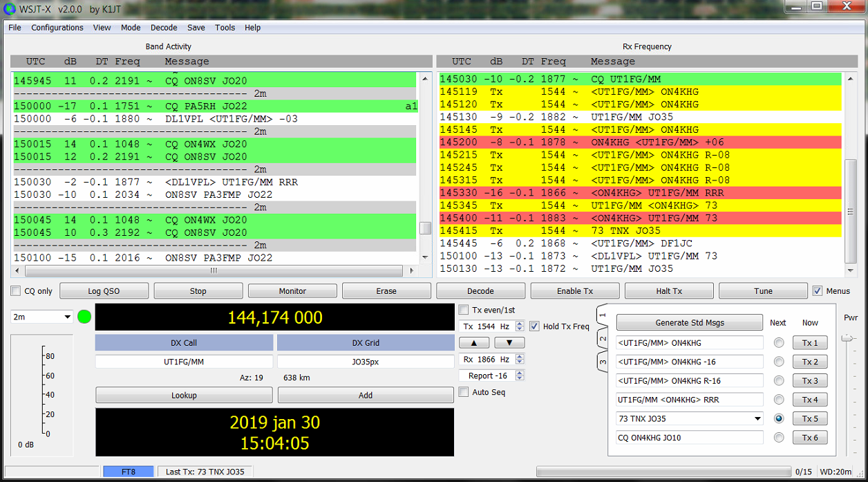Click Generate Std Msgs button
This screenshot has width=868, height=482.
pyautogui.click(x=690, y=323)
